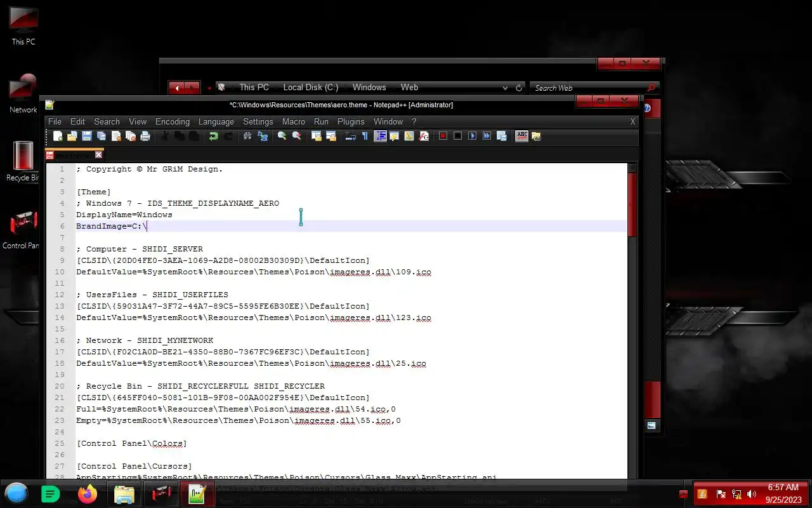Click the Save All toolbar icon
812x508 pixels.
click(101, 136)
